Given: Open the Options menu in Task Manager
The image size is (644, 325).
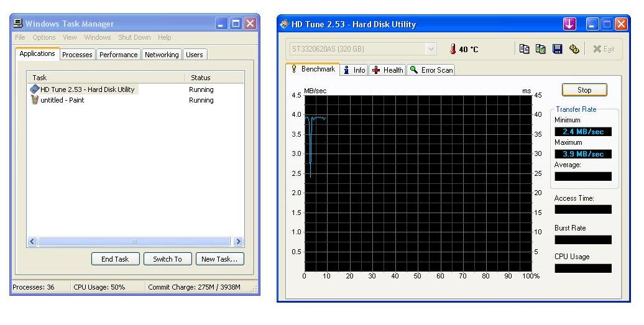Looking at the screenshot, I should (x=44, y=37).
